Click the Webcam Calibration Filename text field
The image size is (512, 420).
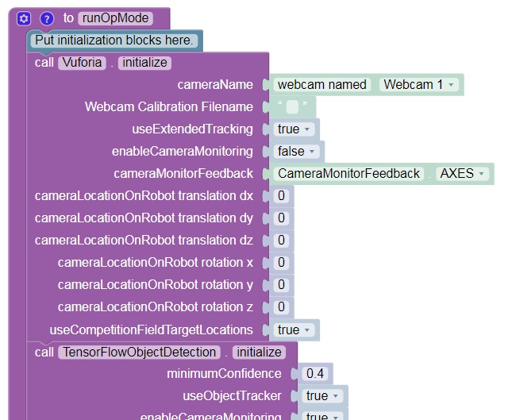[292, 107]
